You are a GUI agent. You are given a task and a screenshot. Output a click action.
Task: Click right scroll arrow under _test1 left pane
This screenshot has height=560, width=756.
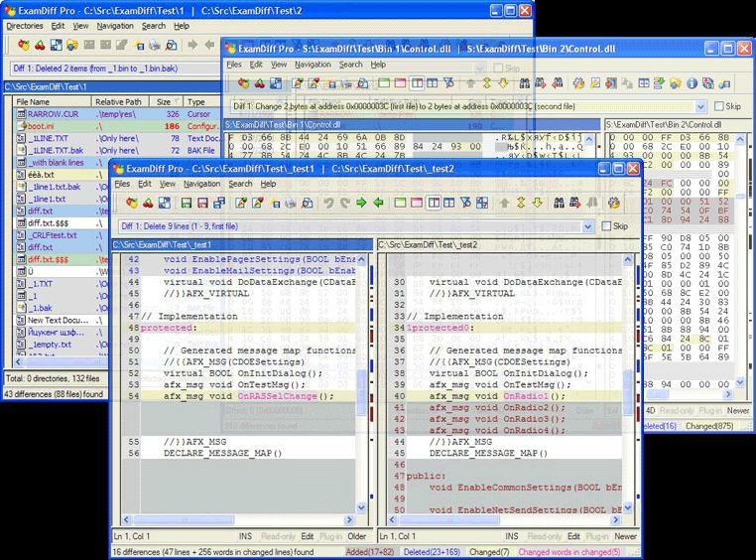tap(349, 520)
